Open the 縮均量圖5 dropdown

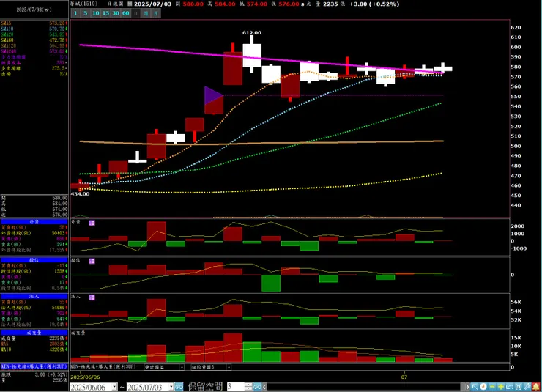click(x=229, y=367)
